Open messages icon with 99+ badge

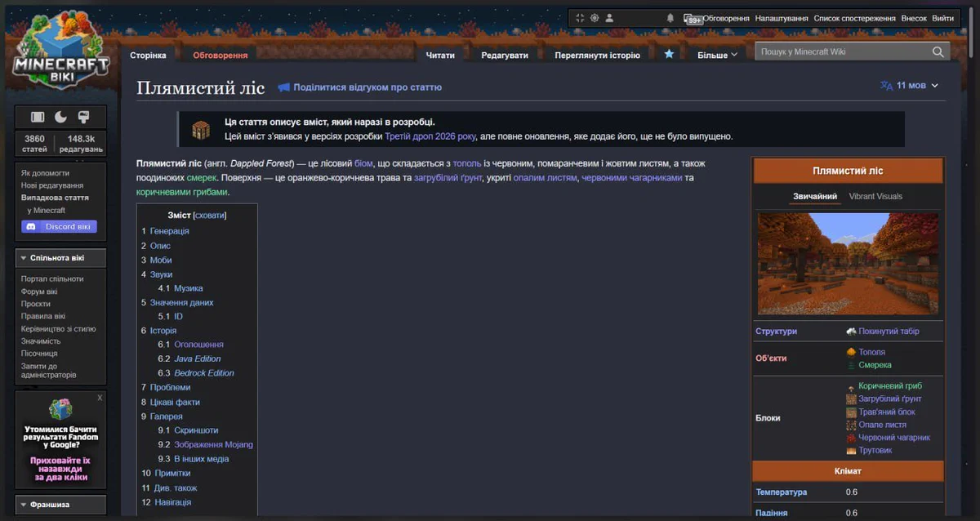[693, 18]
